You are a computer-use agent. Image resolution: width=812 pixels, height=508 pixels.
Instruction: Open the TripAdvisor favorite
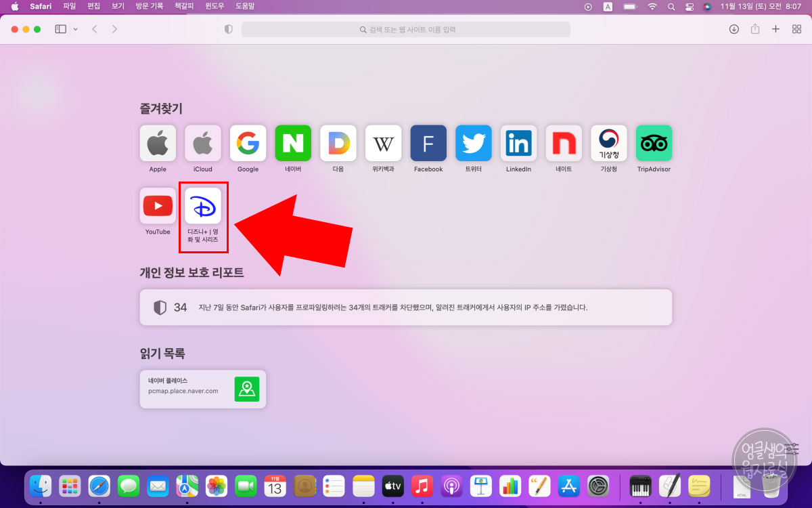click(654, 143)
